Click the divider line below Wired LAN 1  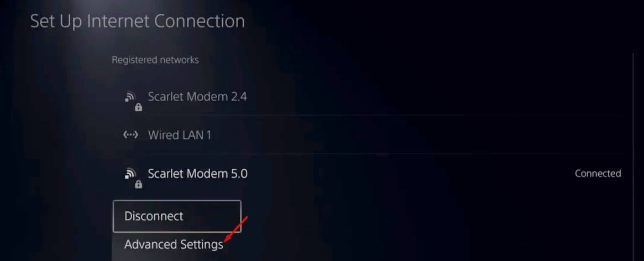(x=368, y=154)
